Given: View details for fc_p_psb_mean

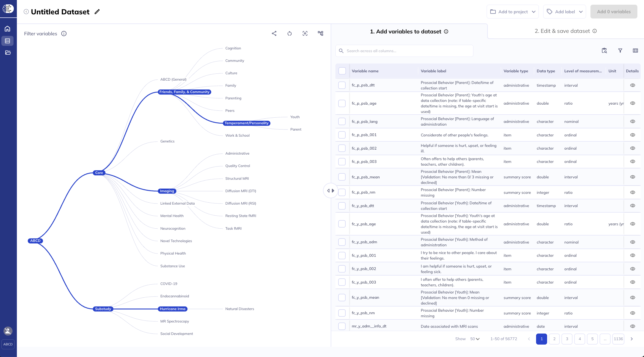Looking at the screenshot, I should click(633, 177).
